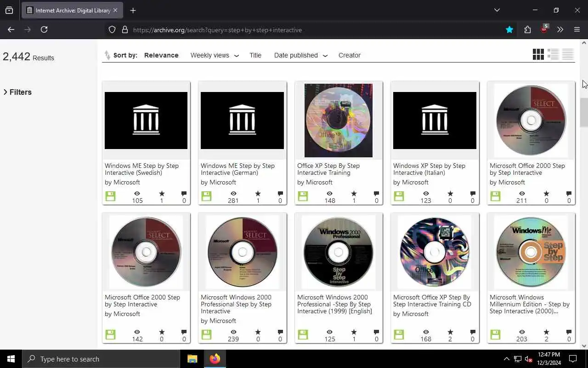
Task: Close the Internet Archive tab
Action: 115,10
